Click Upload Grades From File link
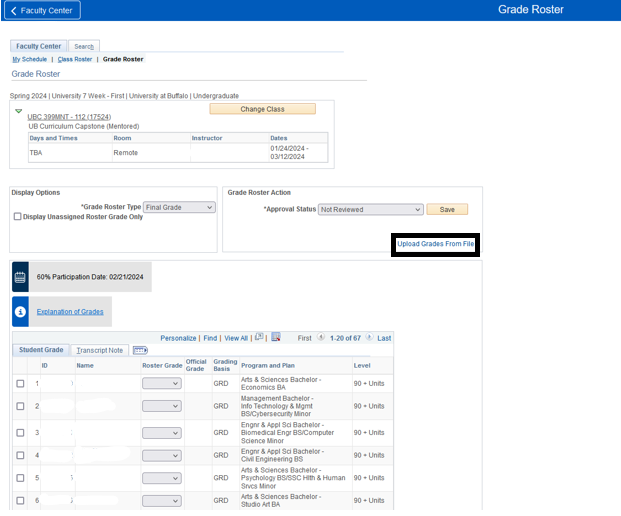Image resolution: width=621 pixels, height=516 pixels. coord(435,244)
